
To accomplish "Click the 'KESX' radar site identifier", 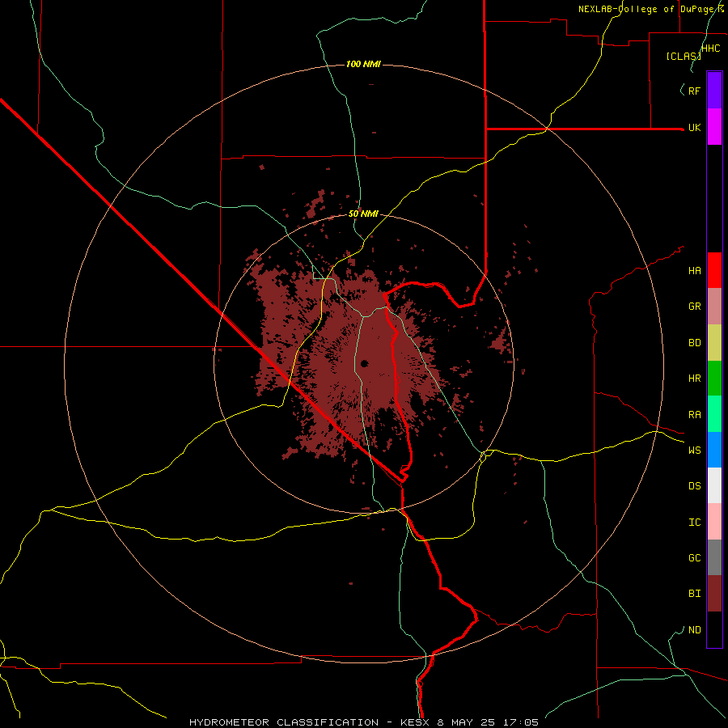I will tap(414, 722).
